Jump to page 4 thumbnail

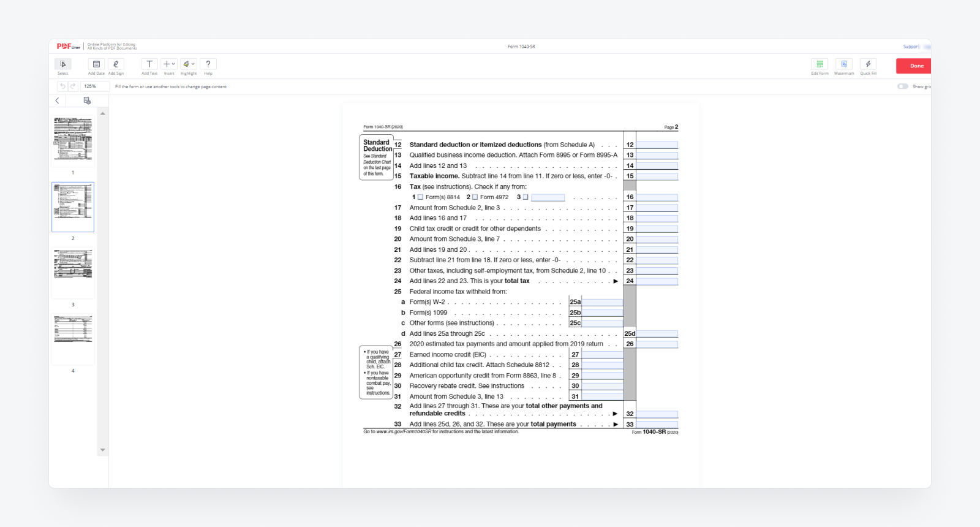click(73, 339)
